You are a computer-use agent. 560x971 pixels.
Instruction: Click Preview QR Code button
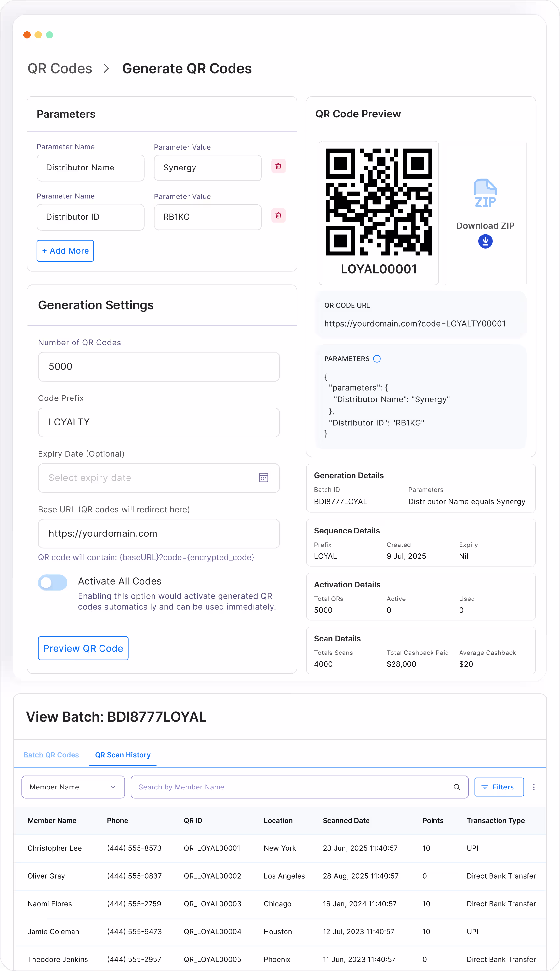83,648
